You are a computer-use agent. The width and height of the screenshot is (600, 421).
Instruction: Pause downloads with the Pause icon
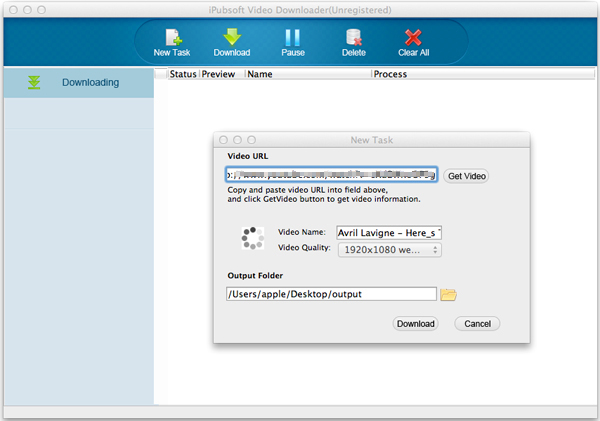(x=292, y=38)
